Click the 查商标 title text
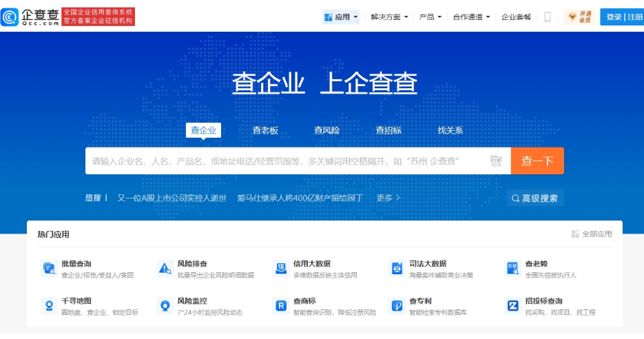This screenshot has width=644, height=339. click(304, 301)
